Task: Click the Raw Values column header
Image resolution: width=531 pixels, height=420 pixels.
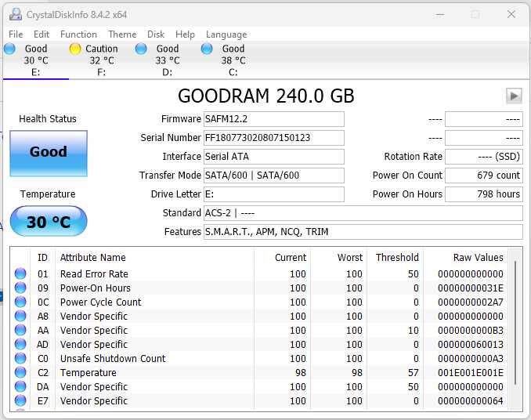Action: tap(479, 258)
